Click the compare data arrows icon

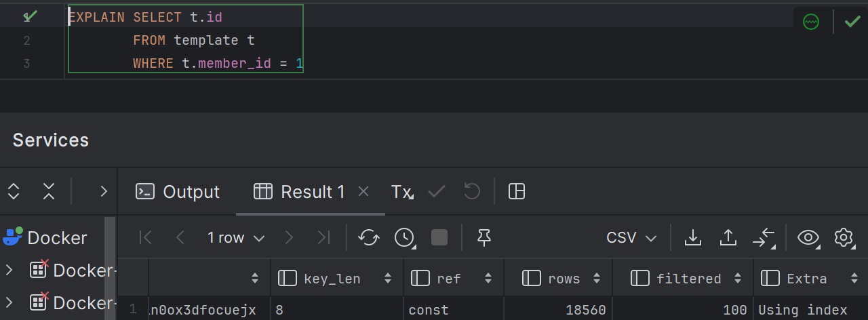click(764, 237)
